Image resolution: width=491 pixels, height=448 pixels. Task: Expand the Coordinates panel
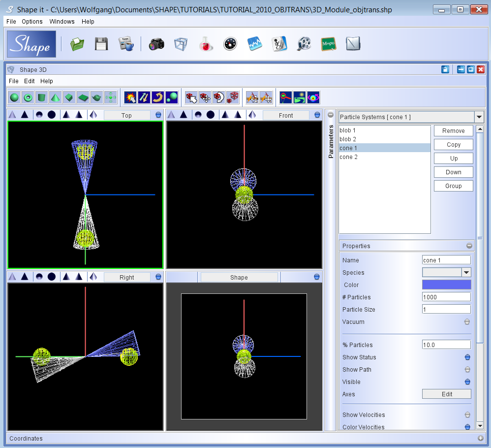pyautogui.click(x=481, y=438)
